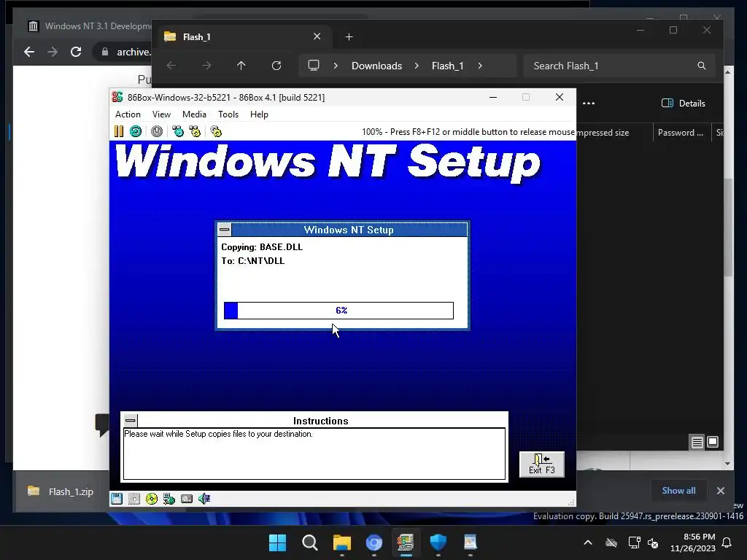Click Up arrow in File Explorer

[241, 66]
